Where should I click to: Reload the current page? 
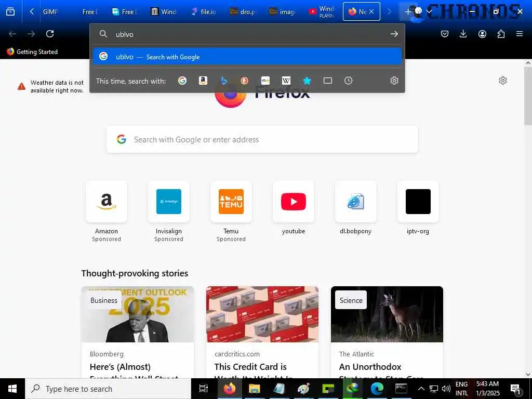[x=50, y=34]
